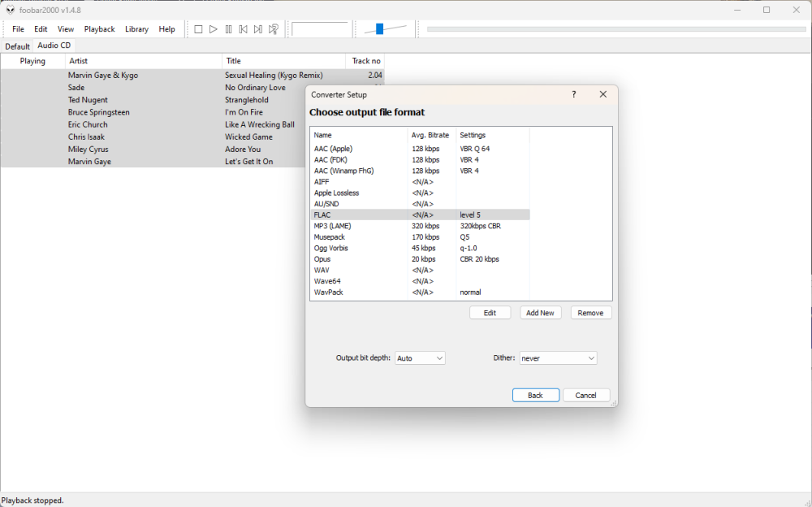This screenshot has height=507, width=812.
Task: Click the Stop playback icon
Action: [x=198, y=28]
